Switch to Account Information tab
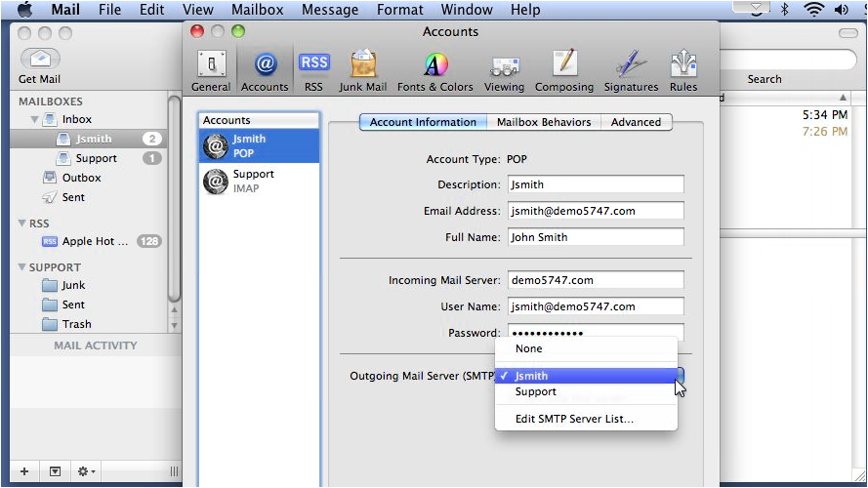 tap(423, 122)
